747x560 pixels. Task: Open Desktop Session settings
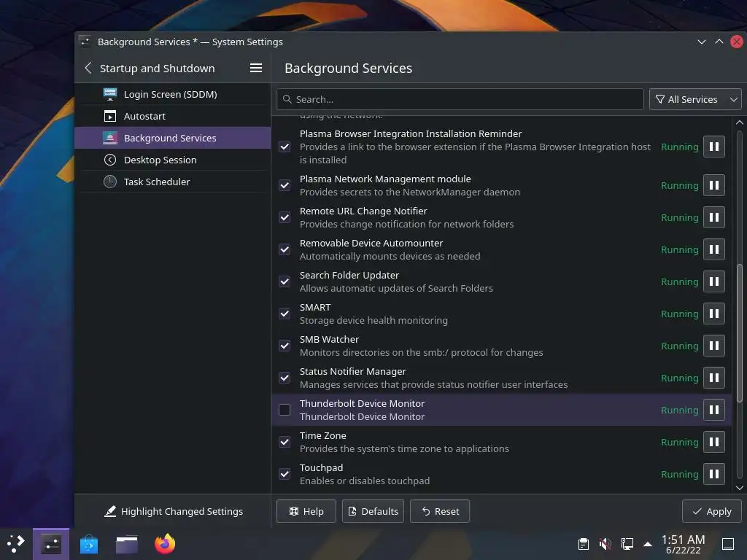[172, 160]
